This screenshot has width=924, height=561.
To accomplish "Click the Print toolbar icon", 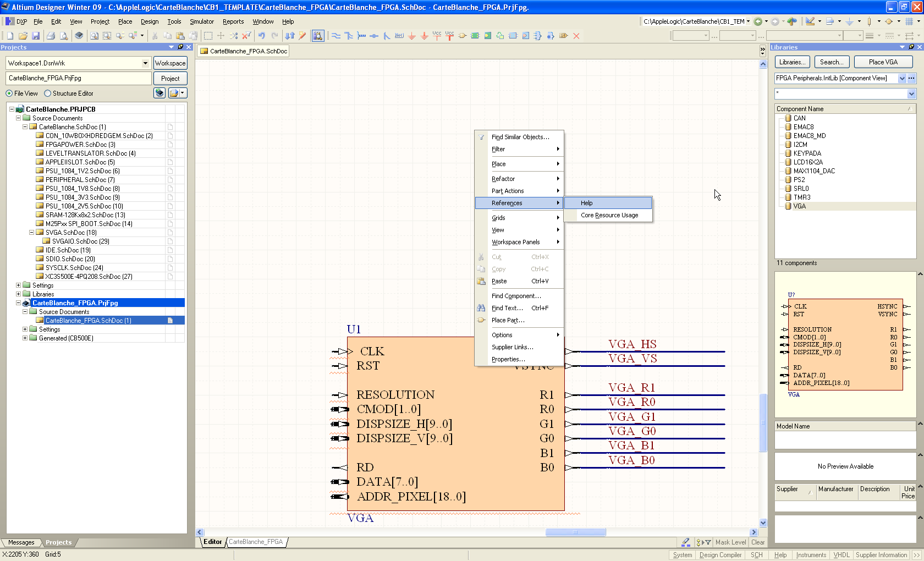I will 51,36.
